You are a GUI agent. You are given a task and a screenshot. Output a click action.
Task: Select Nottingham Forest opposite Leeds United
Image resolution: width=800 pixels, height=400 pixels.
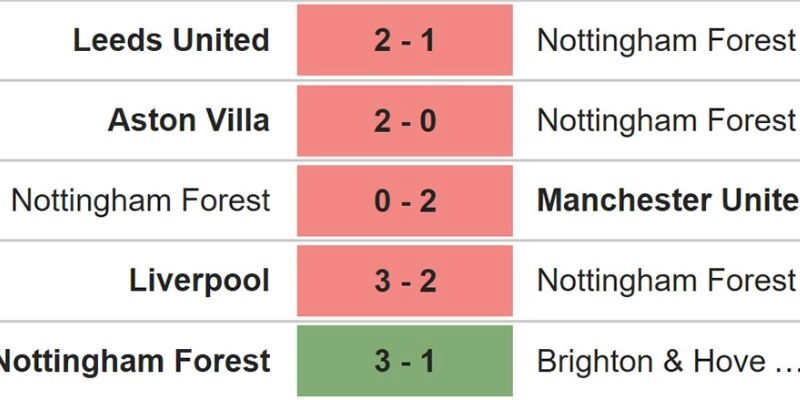tap(666, 40)
